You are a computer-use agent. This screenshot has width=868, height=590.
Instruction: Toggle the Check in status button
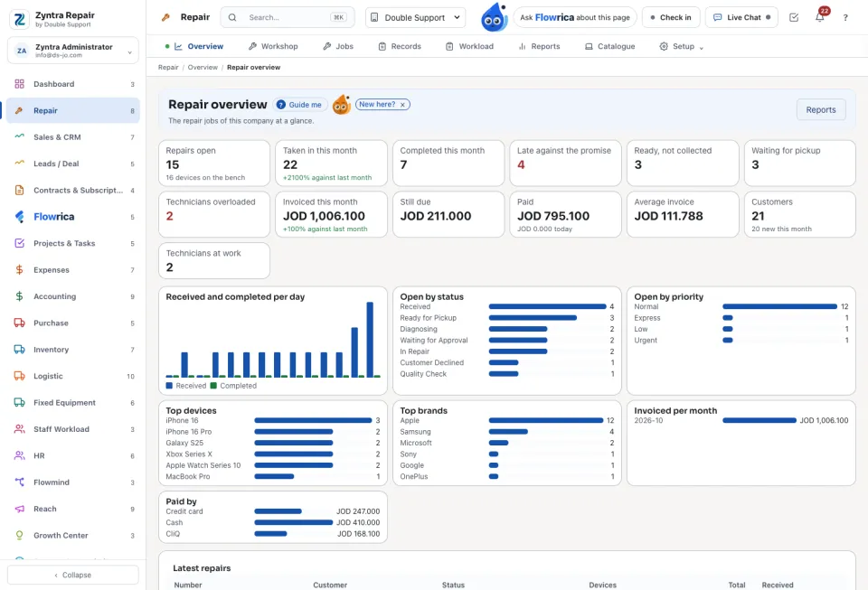point(671,18)
